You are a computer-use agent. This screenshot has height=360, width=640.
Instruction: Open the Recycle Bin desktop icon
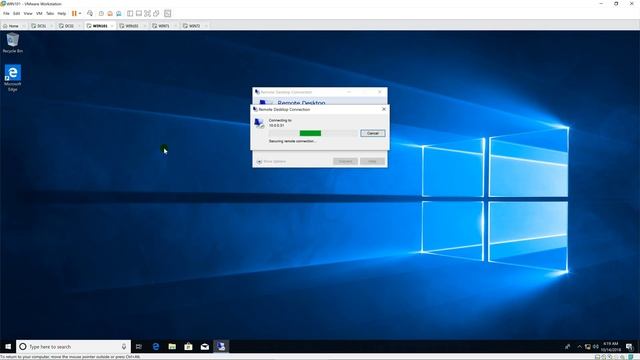(13, 43)
